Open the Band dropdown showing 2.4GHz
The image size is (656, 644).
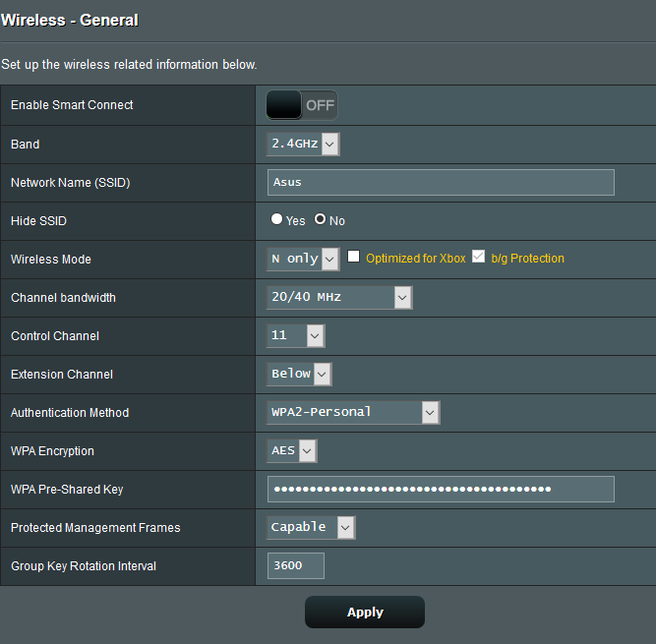[x=303, y=144]
